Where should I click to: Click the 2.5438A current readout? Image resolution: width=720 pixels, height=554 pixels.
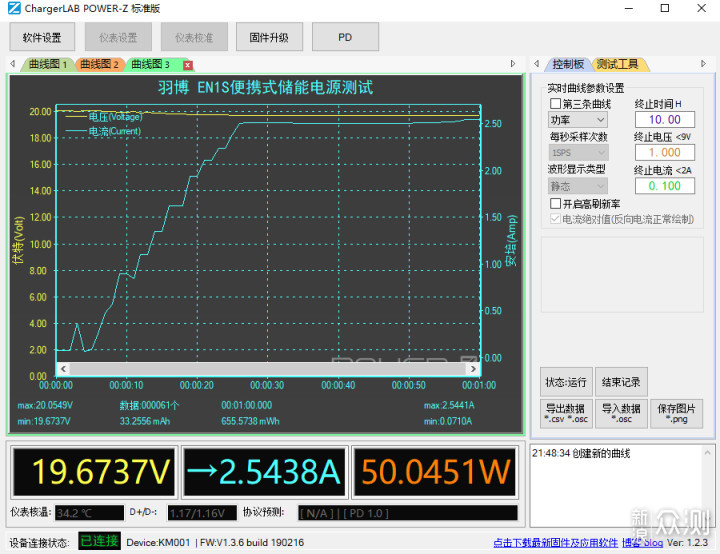point(264,472)
